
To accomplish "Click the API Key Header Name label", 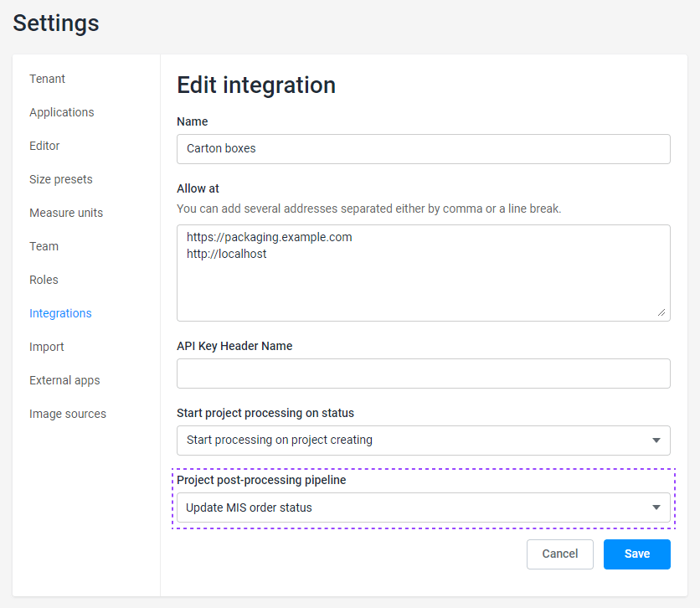I will pos(234,347).
